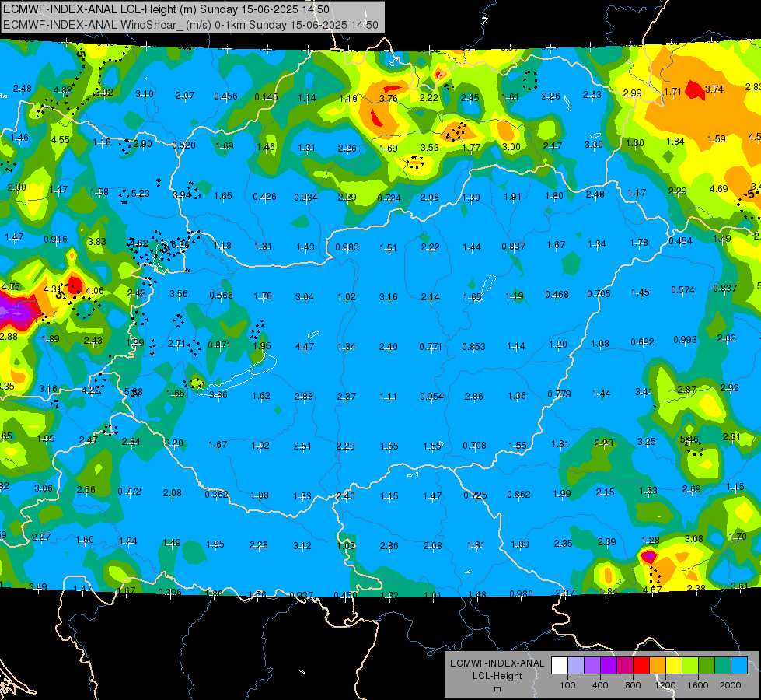Click the yellow legend swatch
The width and height of the screenshot is (761, 700).
(x=674, y=666)
